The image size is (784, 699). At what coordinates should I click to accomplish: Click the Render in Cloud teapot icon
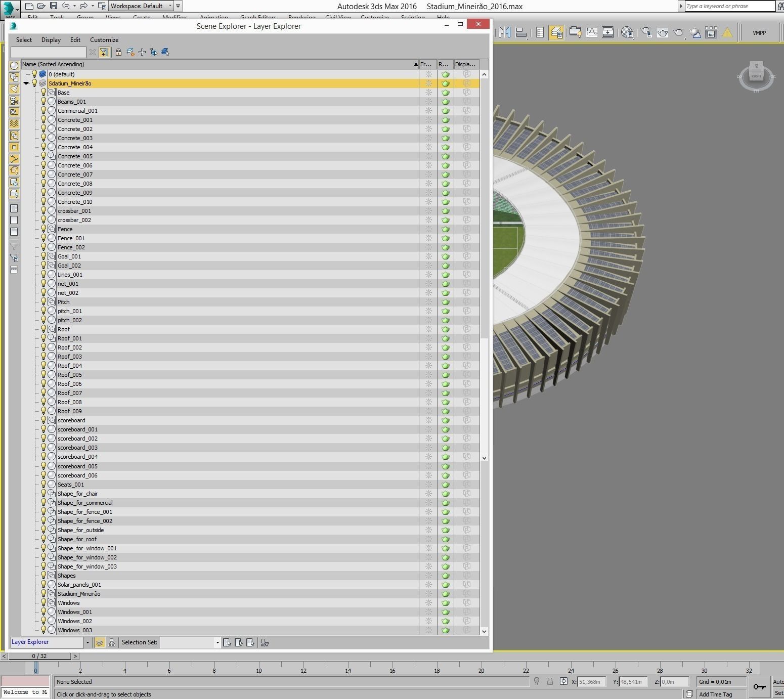point(695,32)
